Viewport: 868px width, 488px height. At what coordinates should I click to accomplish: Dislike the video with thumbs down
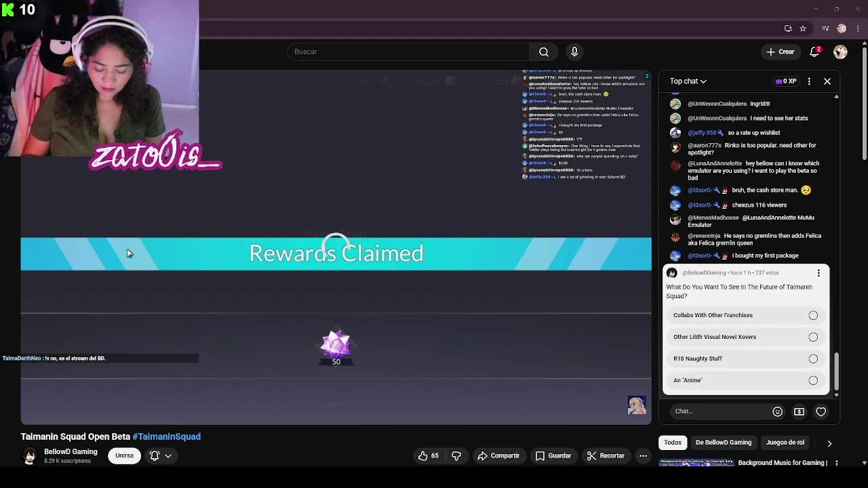pyautogui.click(x=456, y=455)
